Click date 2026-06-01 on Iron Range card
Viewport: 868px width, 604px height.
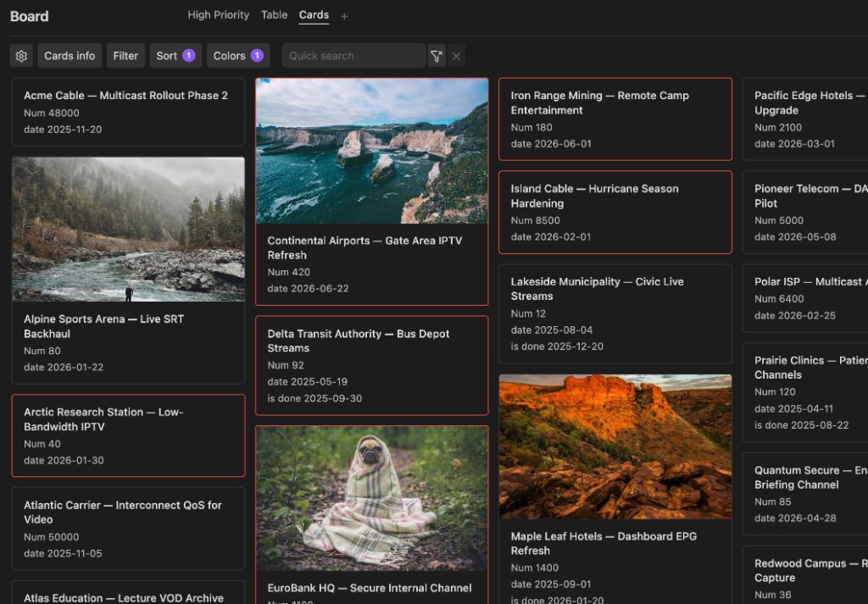pos(551,144)
